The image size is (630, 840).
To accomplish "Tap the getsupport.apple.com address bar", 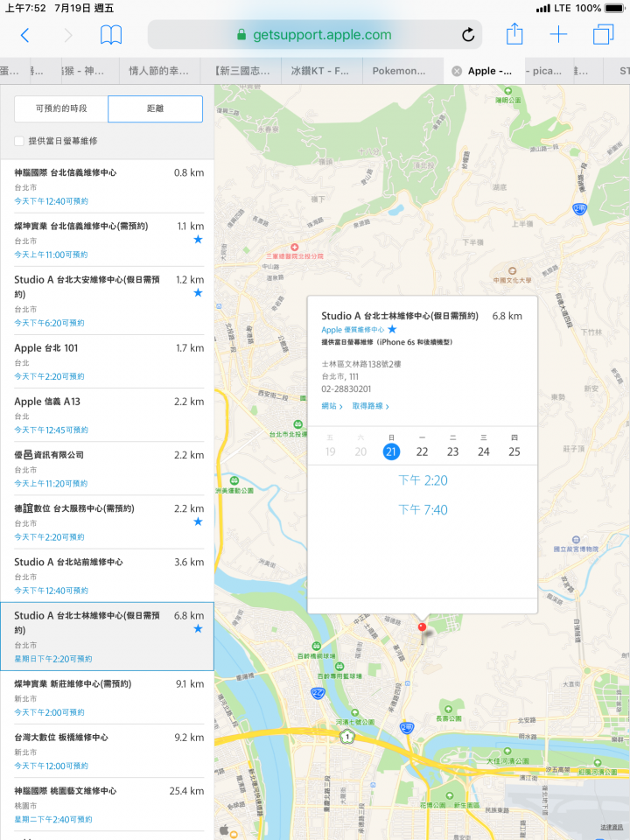I will click(314, 35).
